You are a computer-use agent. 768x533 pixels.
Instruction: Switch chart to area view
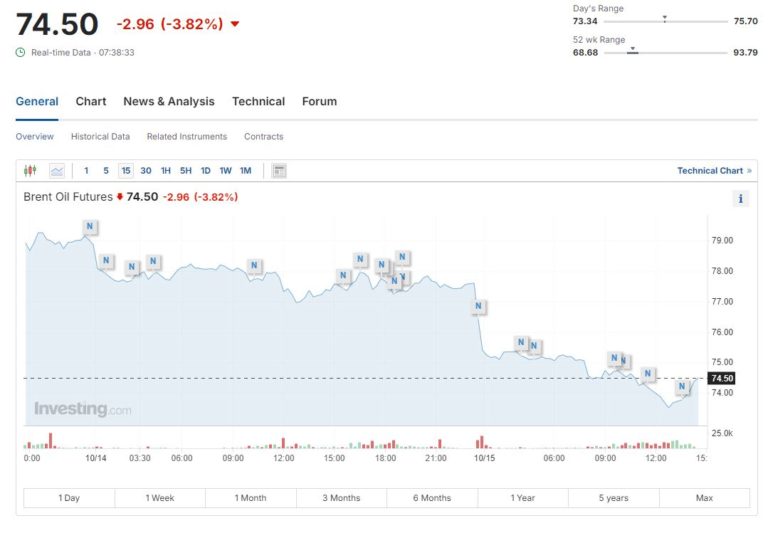click(57, 171)
